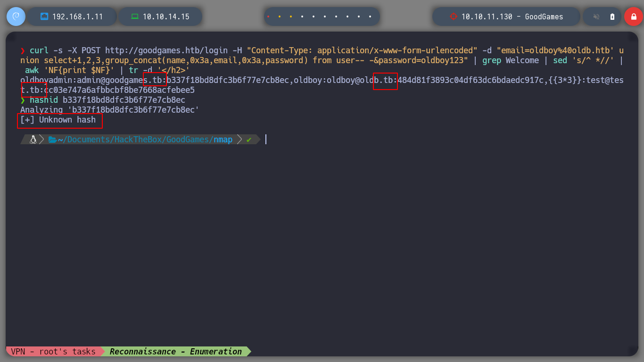Click the hash cc03e747a6afbbcbf8be7668acfebee5
Viewport: 644px width, 362px height.
(x=119, y=90)
